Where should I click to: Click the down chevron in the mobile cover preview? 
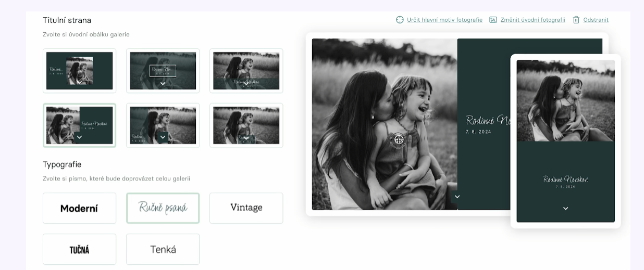pos(565,208)
